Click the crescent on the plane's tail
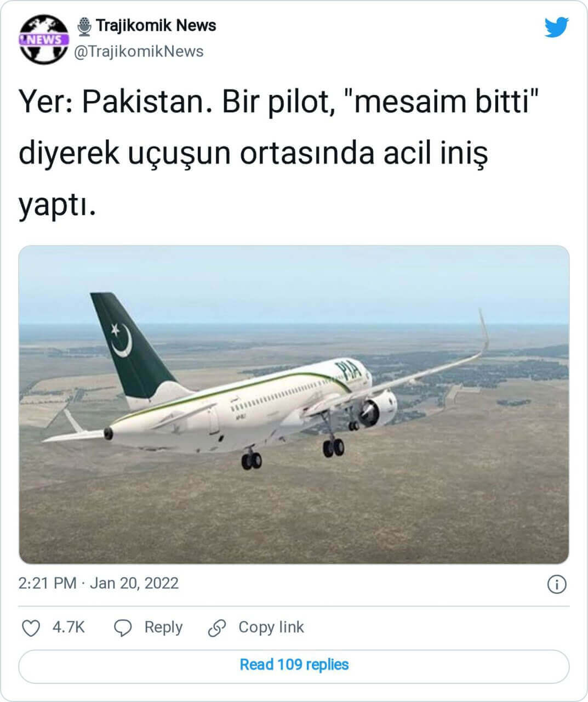 (x=121, y=341)
